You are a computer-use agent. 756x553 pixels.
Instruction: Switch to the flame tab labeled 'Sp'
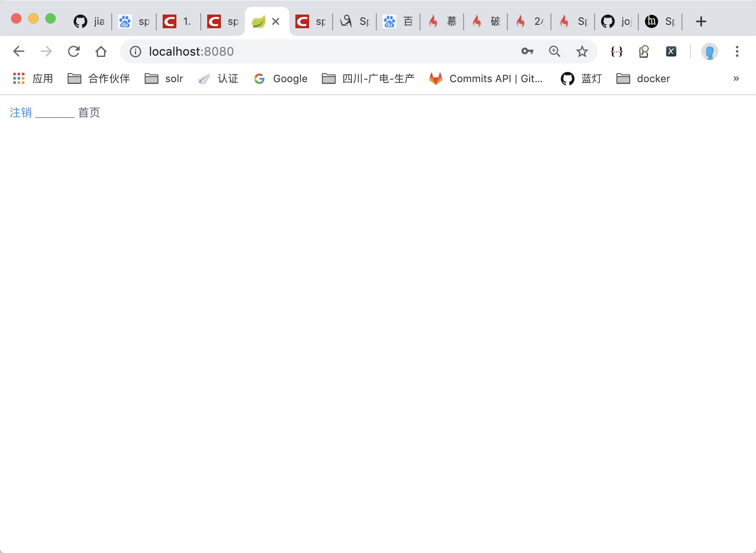(573, 21)
